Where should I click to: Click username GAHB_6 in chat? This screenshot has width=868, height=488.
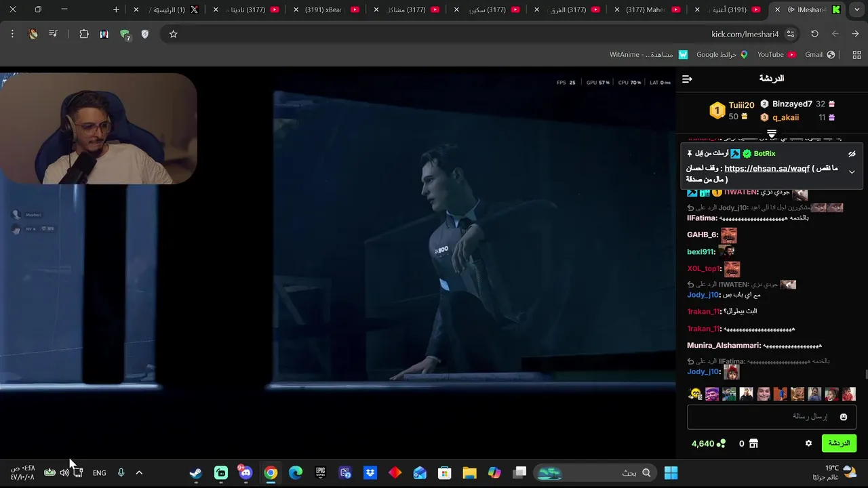click(x=702, y=235)
